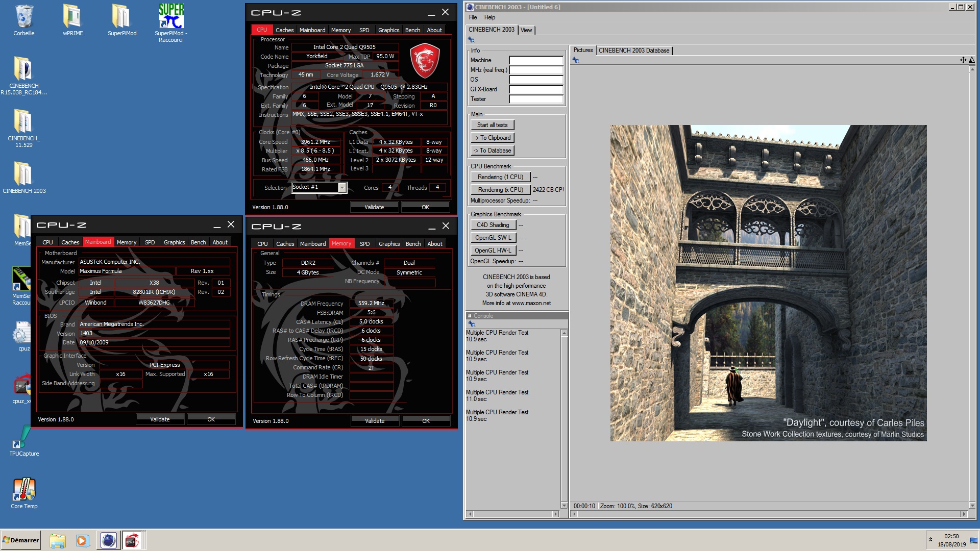Open Windows Explorer from the taskbar

point(58,540)
